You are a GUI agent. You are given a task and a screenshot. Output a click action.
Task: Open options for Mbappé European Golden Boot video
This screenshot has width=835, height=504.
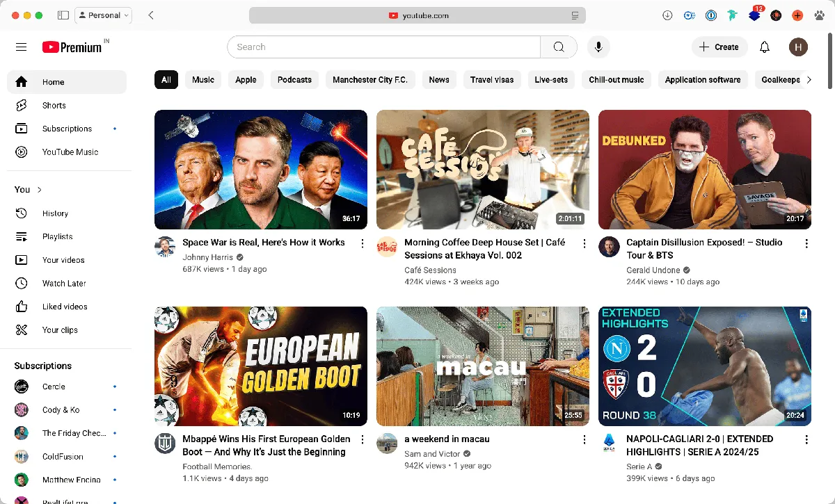(x=363, y=440)
